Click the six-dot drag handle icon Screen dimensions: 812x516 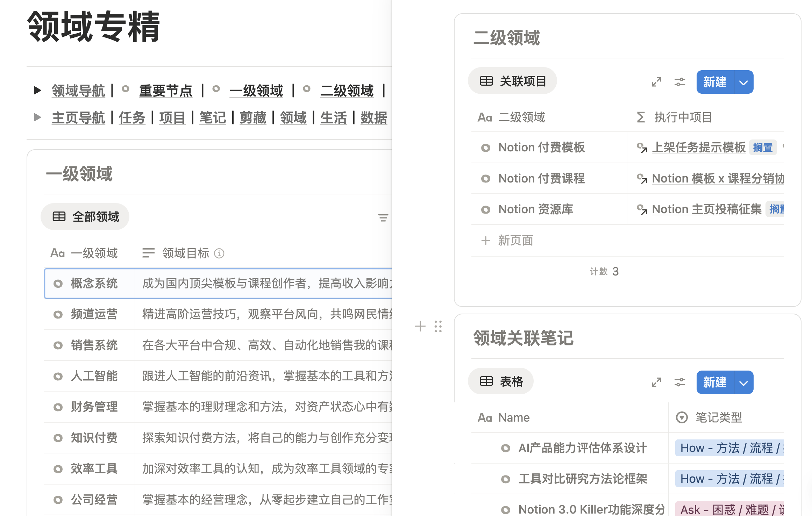tap(438, 326)
